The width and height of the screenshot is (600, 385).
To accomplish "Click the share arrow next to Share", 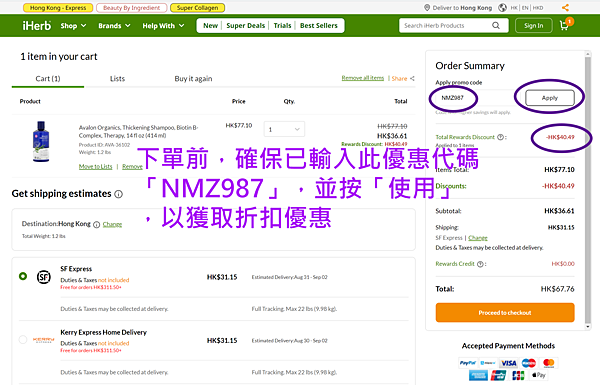I will pos(412,78).
